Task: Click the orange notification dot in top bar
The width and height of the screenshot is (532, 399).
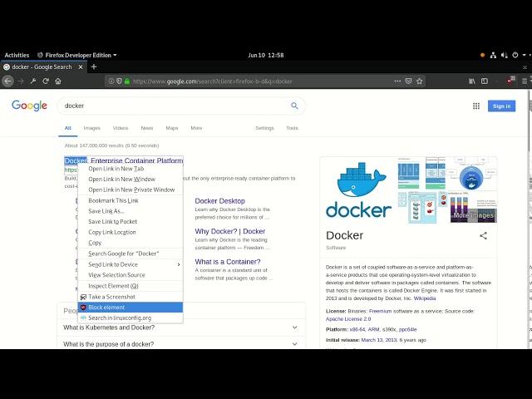Action: click(482, 55)
